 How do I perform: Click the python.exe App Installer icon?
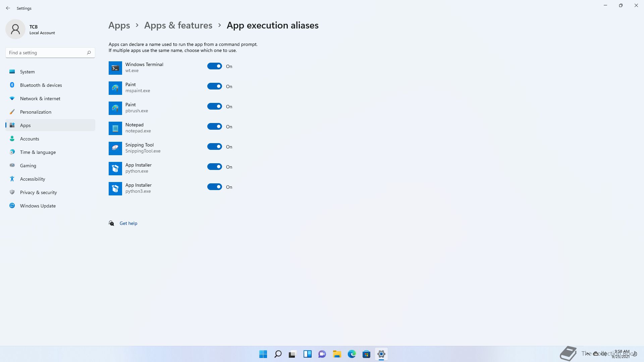pyautogui.click(x=115, y=169)
